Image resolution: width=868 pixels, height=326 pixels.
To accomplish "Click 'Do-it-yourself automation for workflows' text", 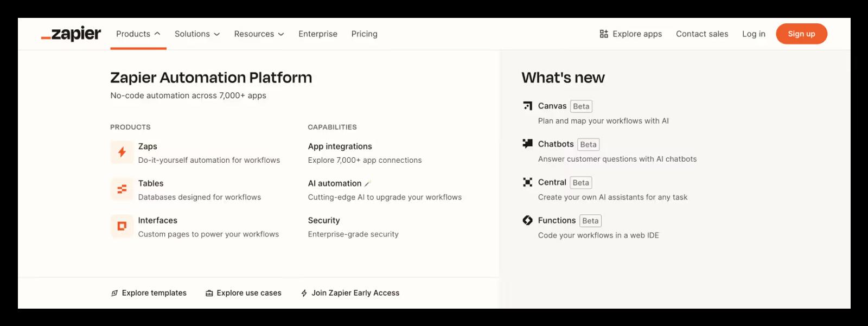I will tap(209, 160).
